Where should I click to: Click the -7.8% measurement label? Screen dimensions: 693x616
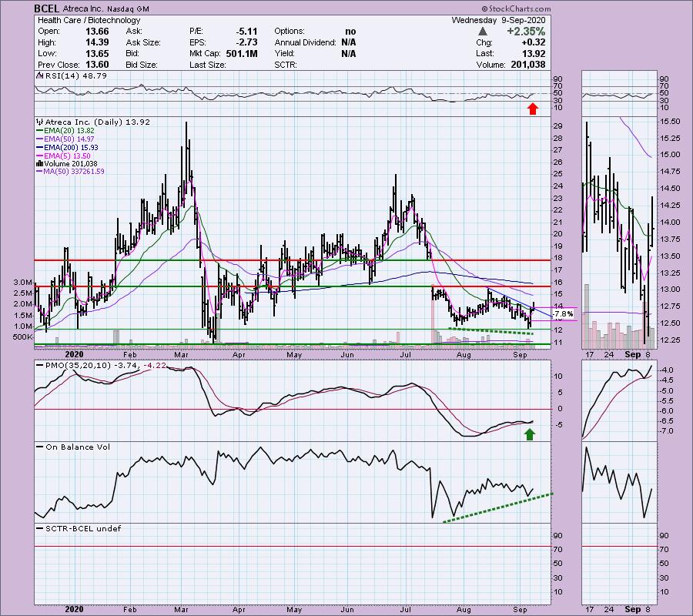[563, 314]
